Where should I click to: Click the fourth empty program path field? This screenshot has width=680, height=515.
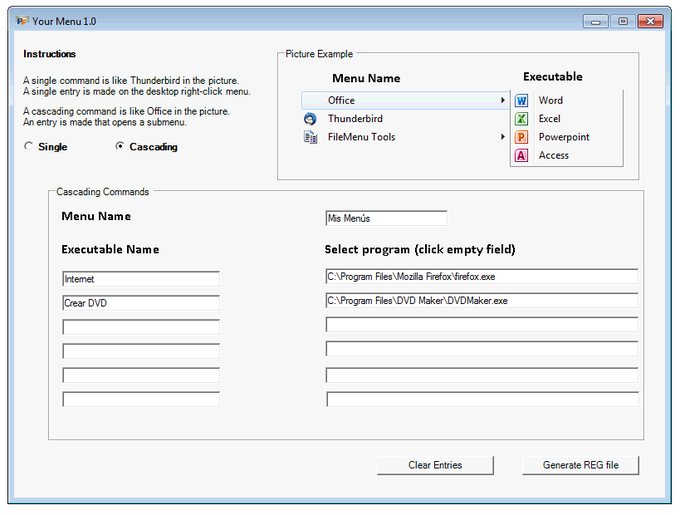coord(482,349)
